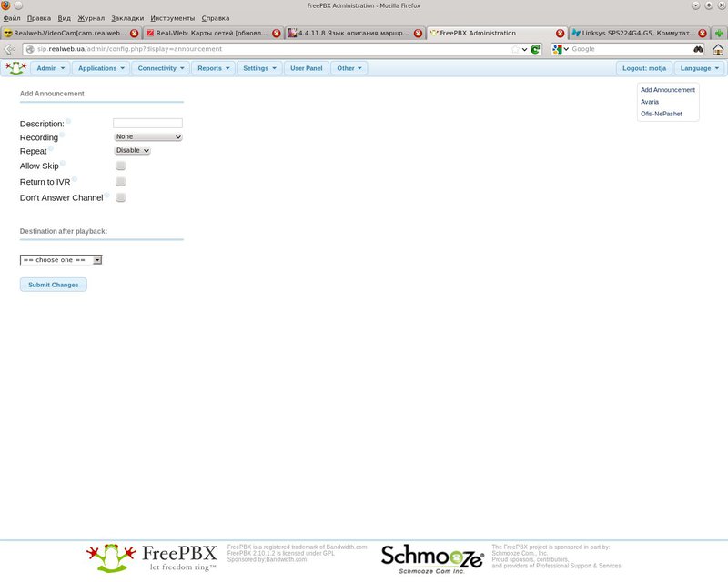
Task: Click into the Description text field
Action: coord(147,123)
